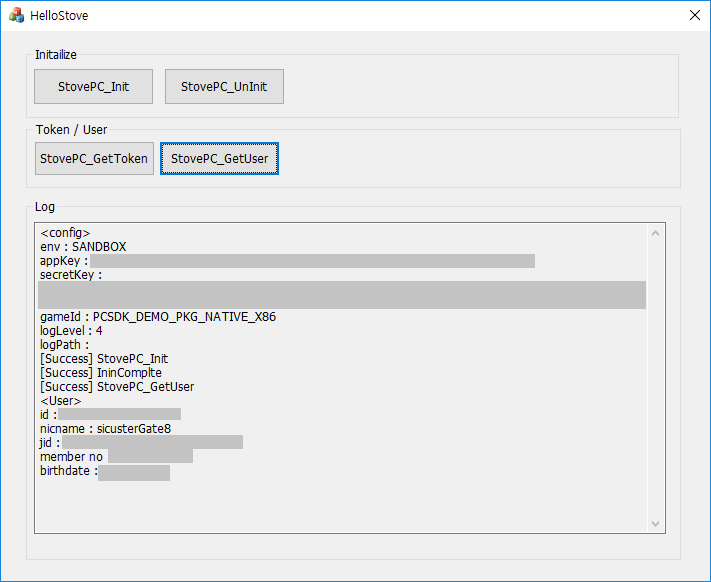Click the 'birthdate :' log label
The height and width of the screenshot is (582, 711).
tap(69, 471)
